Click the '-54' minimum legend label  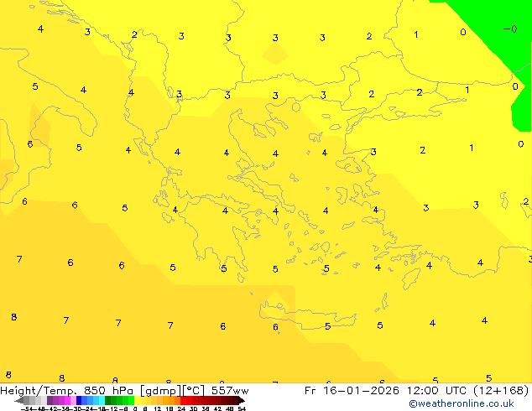pyautogui.click(x=28, y=408)
